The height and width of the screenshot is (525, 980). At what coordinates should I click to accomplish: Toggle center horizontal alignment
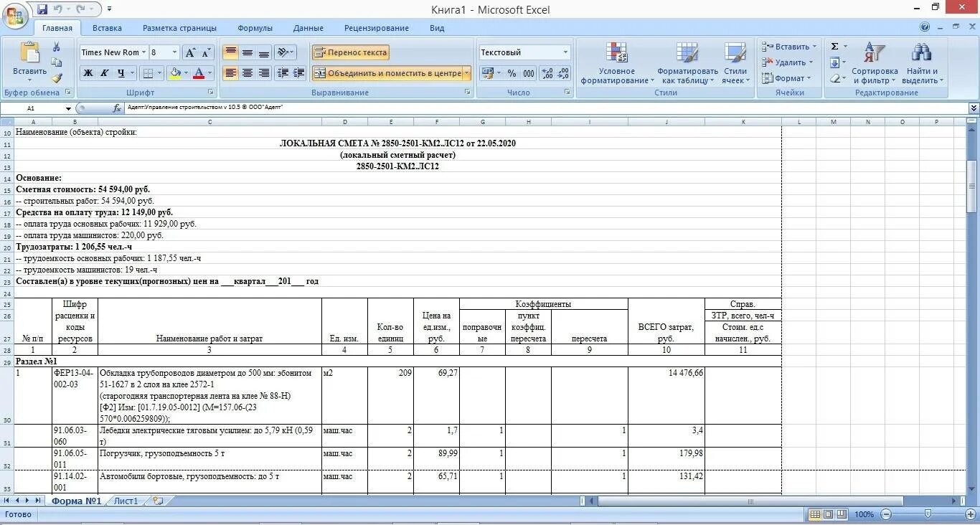coord(247,73)
